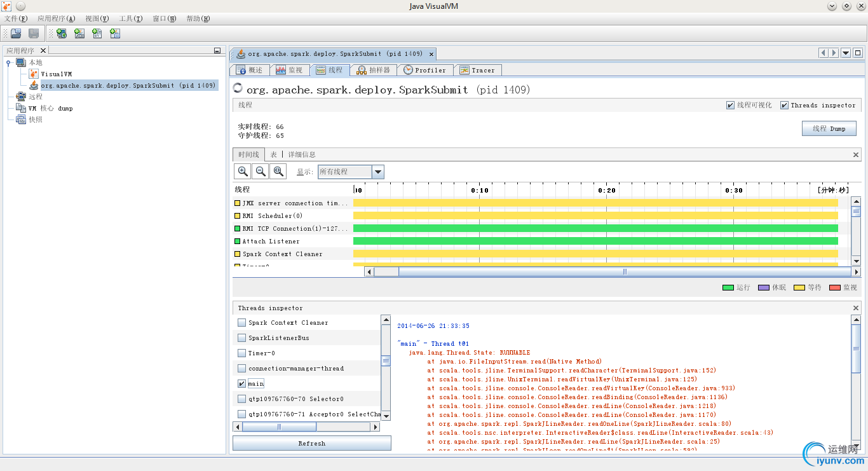The image size is (868, 471).
Task: Click the 本地 computer icon in tree
Action: 21,62
